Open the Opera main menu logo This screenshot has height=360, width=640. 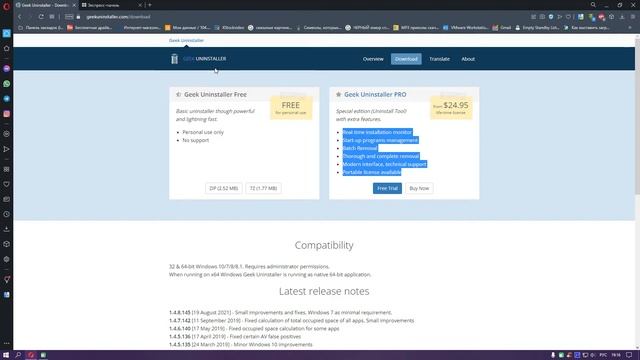coord(6,6)
